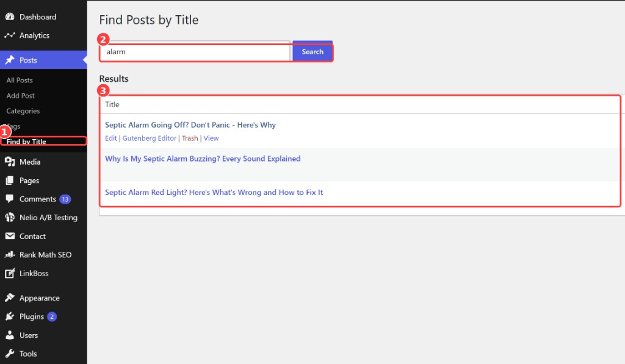
Task: Open the Contact menu label
Action: point(32,236)
